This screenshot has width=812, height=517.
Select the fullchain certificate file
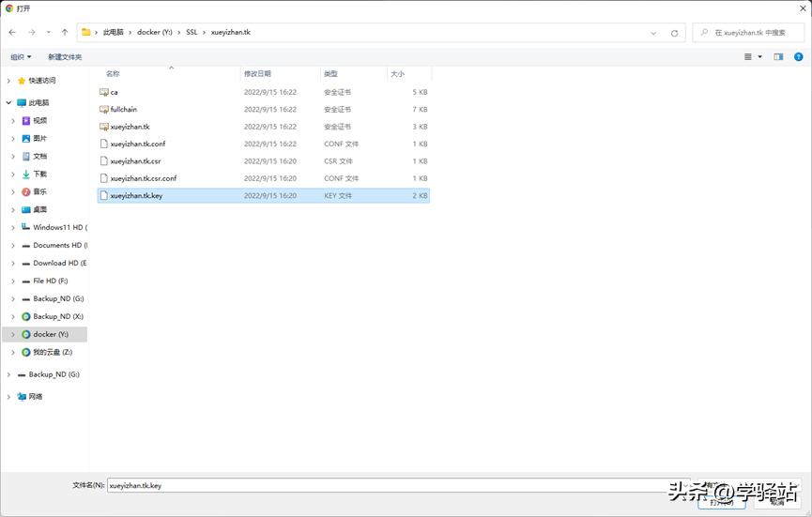pyautogui.click(x=264, y=109)
